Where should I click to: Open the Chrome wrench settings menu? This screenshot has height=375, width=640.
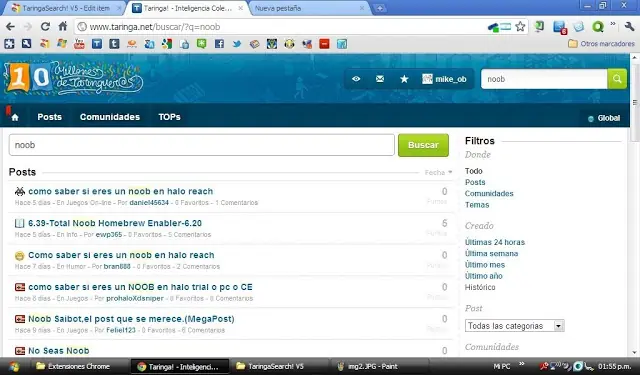629,27
